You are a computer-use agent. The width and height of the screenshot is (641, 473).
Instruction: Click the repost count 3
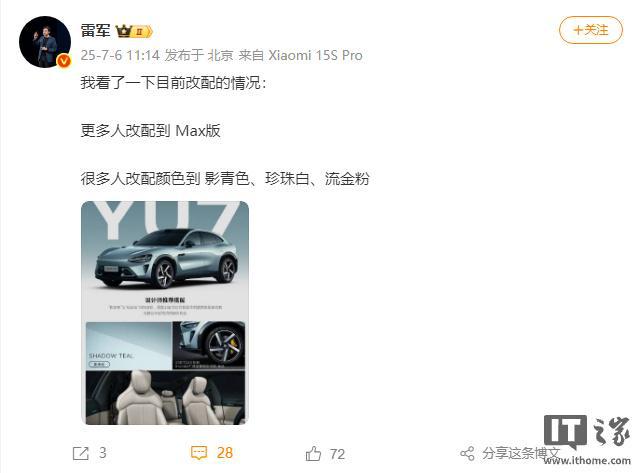[x=103, y=453]
